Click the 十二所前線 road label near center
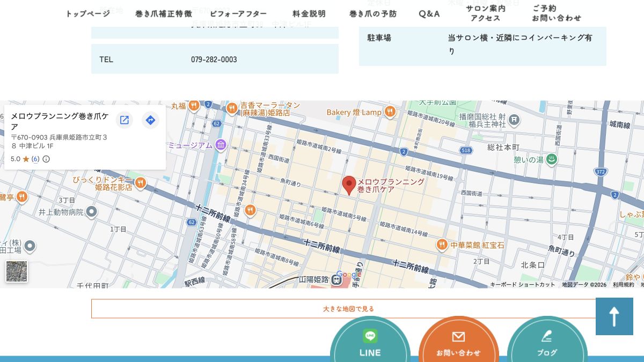This screenshot has width=644, height=362. point(321,247)
